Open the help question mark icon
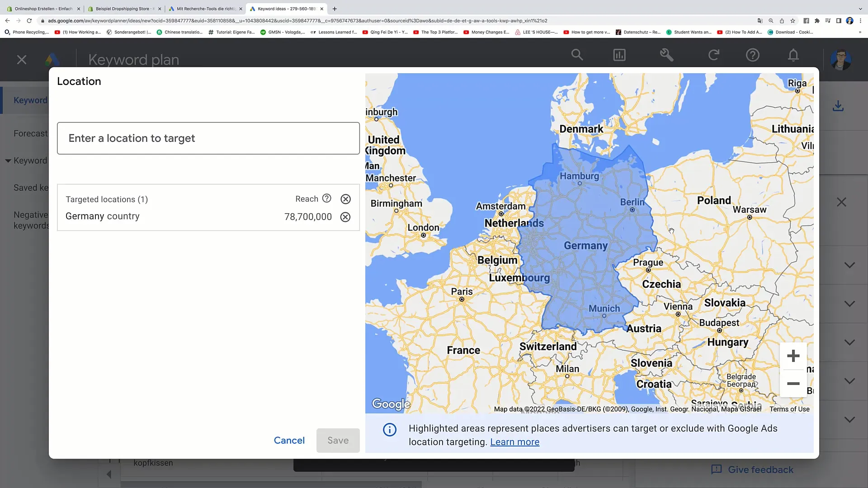The height and width of the screenshot is (488, 868). click(x=753, y=55)
